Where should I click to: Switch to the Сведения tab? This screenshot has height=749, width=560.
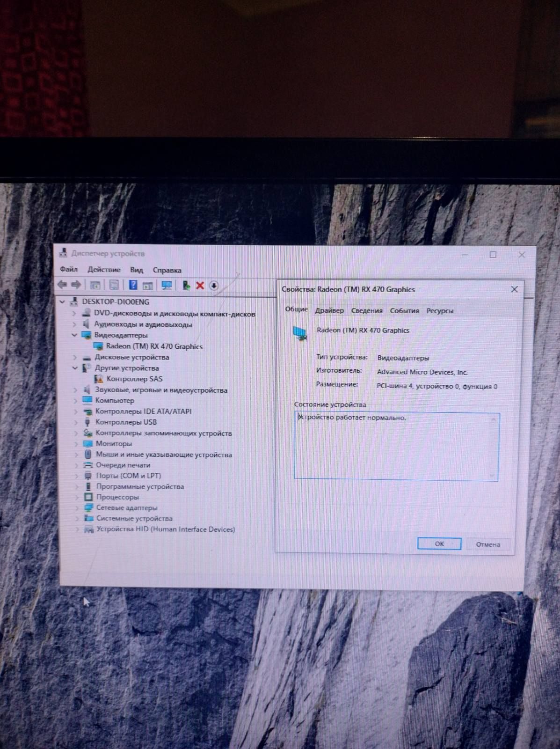tap(367, 310)
